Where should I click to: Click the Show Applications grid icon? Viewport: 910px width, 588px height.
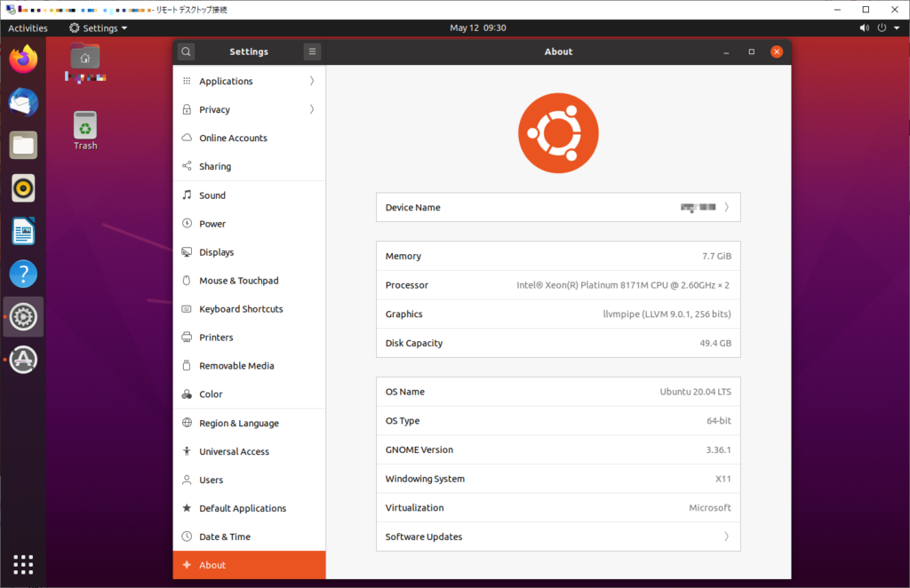[x=23, y=565]
